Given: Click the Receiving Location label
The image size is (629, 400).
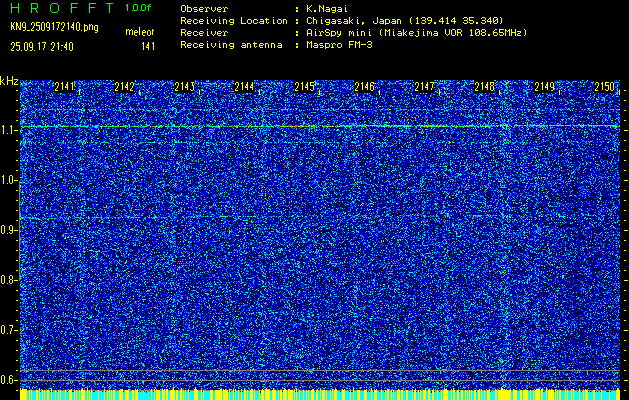Looking at the screenshot, I should click(234, 21).
